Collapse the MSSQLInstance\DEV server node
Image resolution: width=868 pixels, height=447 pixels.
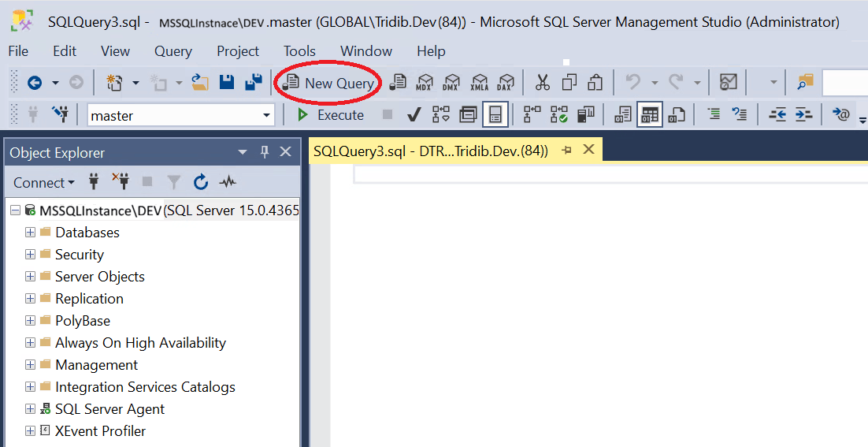click(16, 210)
